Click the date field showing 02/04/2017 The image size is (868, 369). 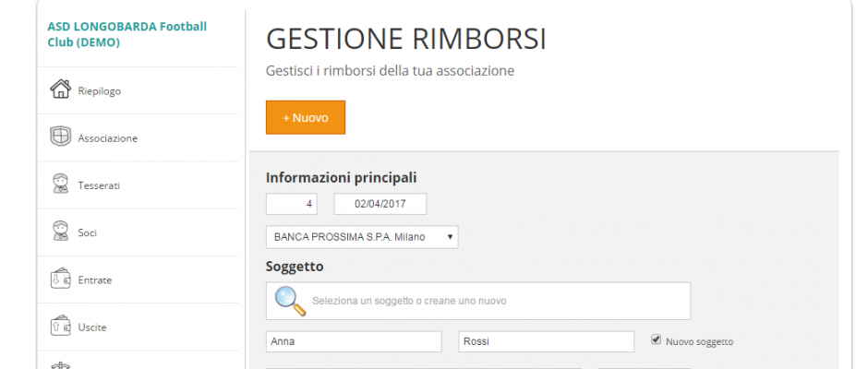click(x=380, y=204)
